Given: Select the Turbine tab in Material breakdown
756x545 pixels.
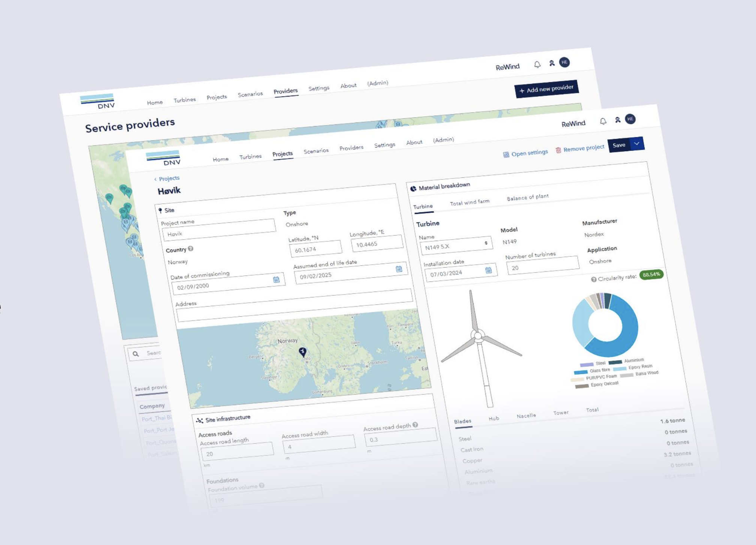Looking at the screenshot, I should pos(423,207).
